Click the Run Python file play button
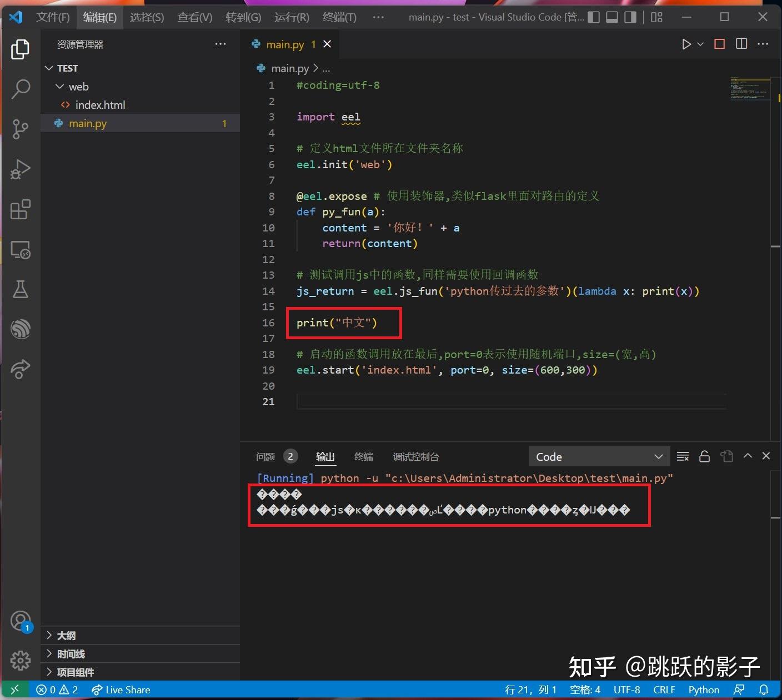This screenshot has width=782, height=700. click(x=686, y=44)
